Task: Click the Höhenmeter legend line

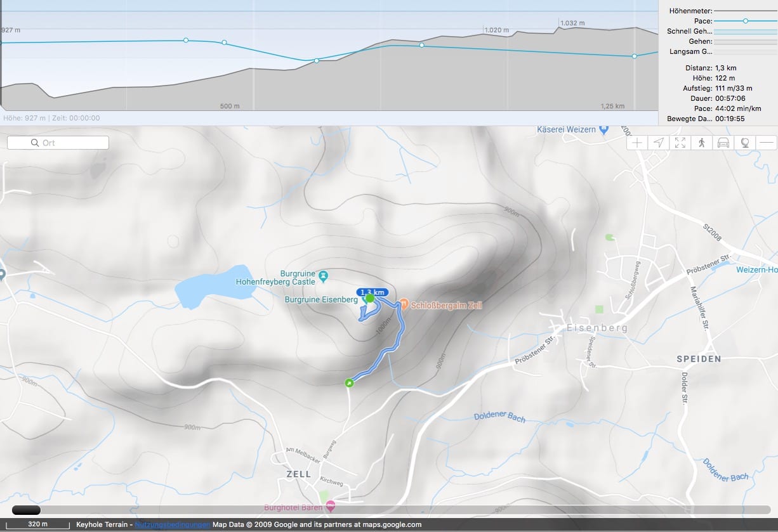Action: coord(745,11)
